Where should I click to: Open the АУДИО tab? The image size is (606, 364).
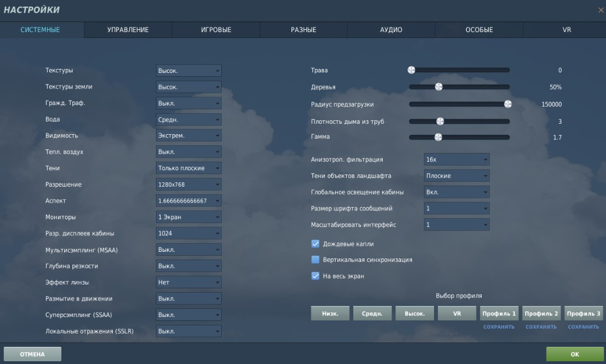point(391,30)
